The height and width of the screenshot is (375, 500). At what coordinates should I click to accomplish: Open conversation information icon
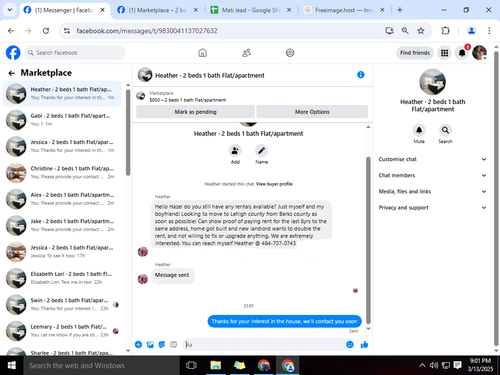click(x=361, y=75)
